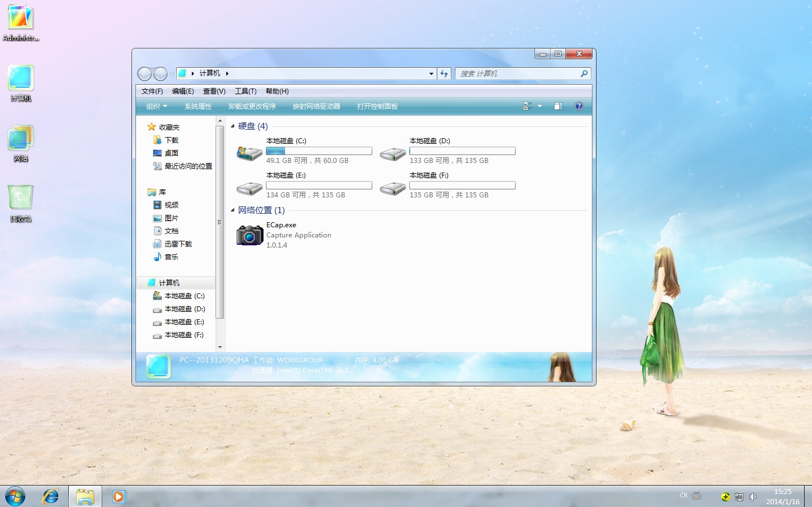Image resolution: width=812 pixels, height=507 pixels.
Task: Collapse the 网络位置 (1) group
Action: point(232,210)
